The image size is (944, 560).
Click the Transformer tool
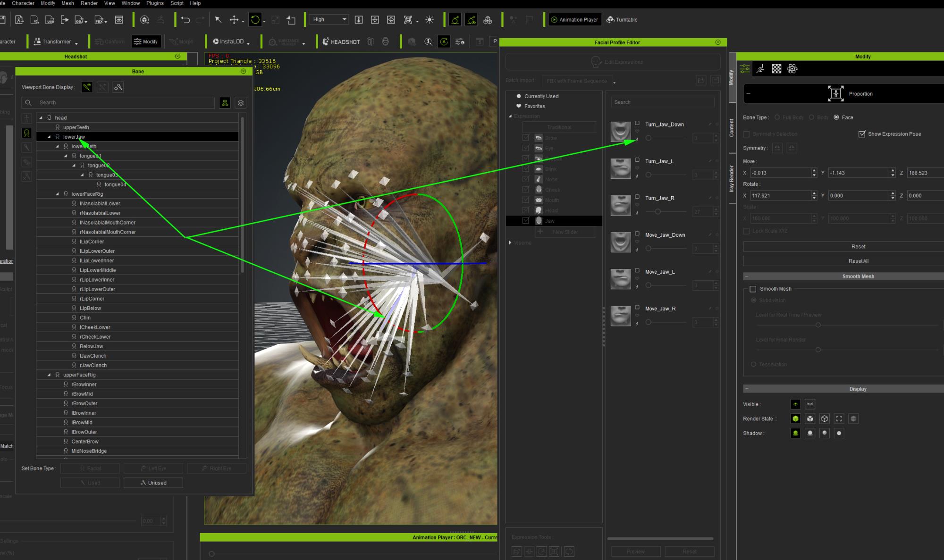coord(52,42)
